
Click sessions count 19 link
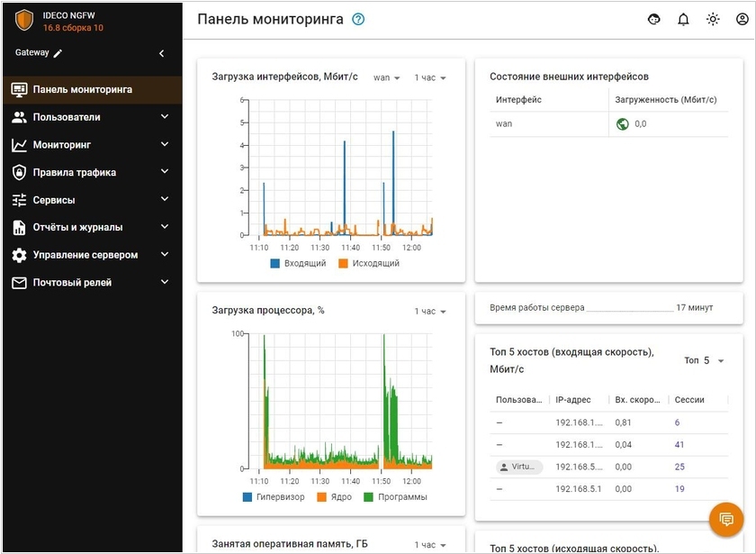coord(679,489)
